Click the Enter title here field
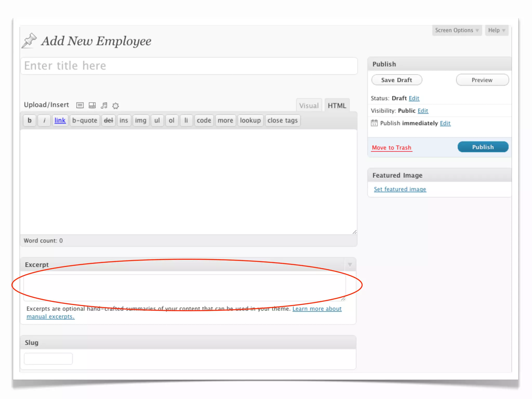 pyautogui.click(x=189, y=66)
